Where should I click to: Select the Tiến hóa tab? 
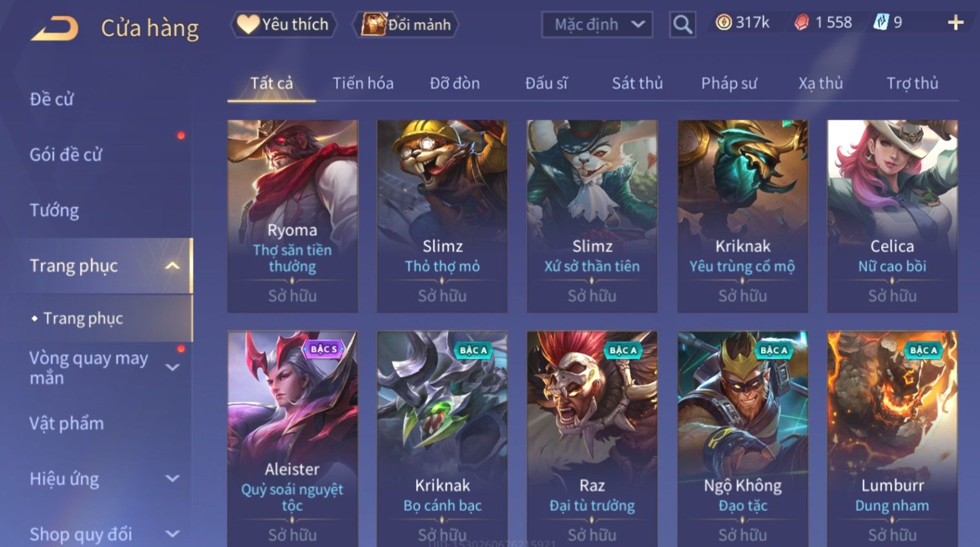coord(363,83)
